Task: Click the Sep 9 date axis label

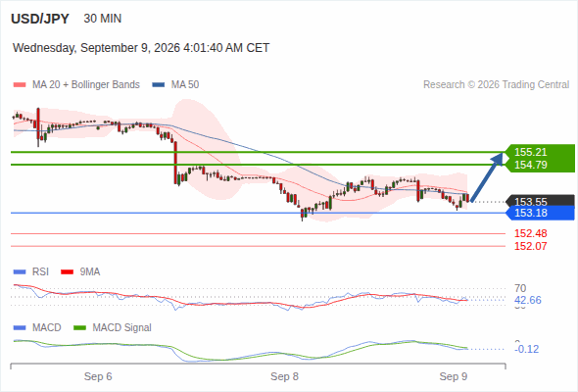Action: (454, 376)
